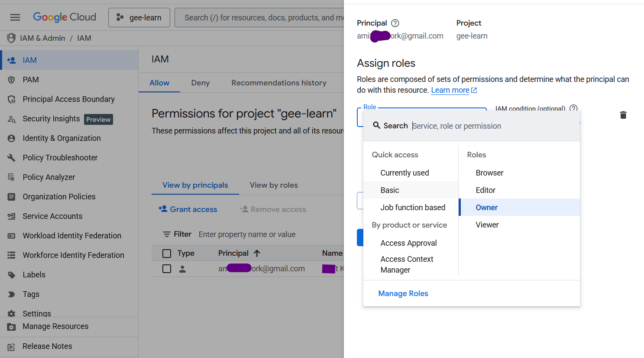This screenshot has width=644, height=358.
Task: Click the Grant access person-add icon
Action: 163,208
